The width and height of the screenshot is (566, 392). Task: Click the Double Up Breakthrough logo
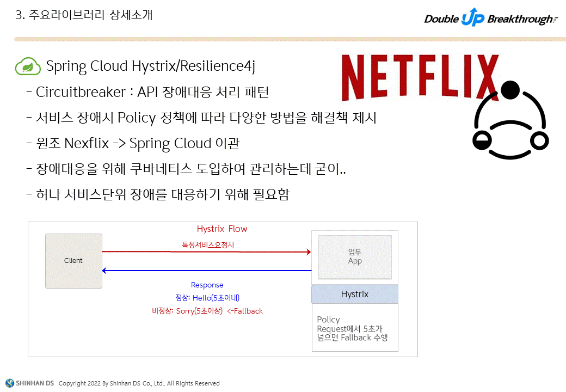491,17
